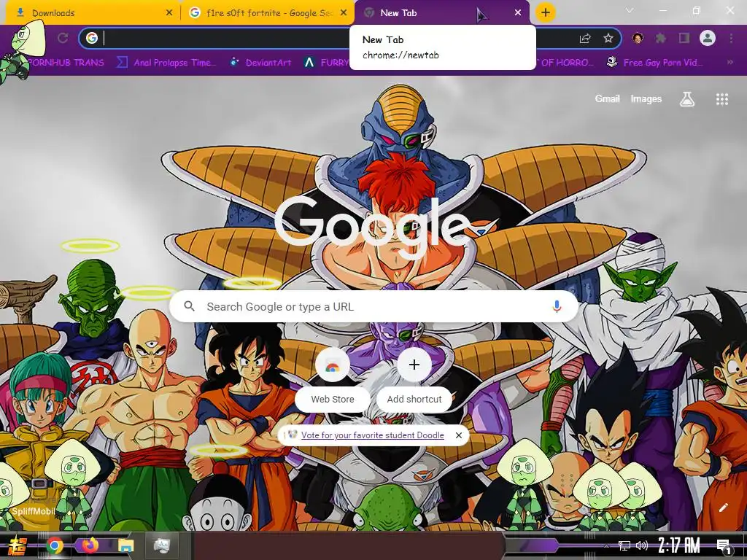Click the Google icon in address bar
This screenshot has height=560, width=747.
pos(92,38)
